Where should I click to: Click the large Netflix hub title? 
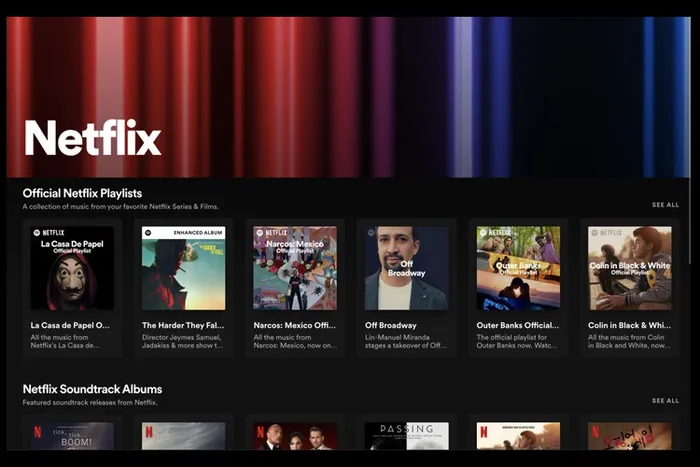click(93, 138)
